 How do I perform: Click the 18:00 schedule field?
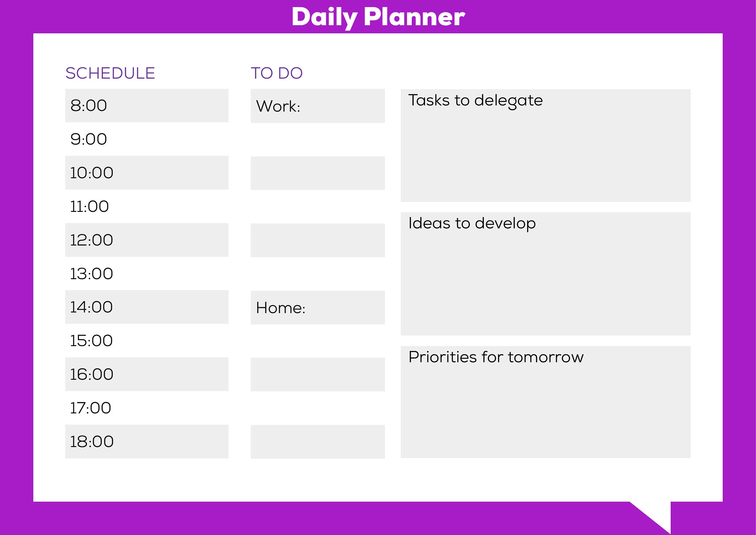146,442
